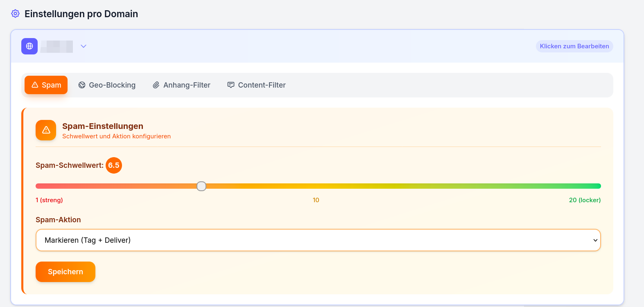The image size is (644, 307).
Task: Open the Spam-Aktion dropdown
Action: [x=318, y=240]
